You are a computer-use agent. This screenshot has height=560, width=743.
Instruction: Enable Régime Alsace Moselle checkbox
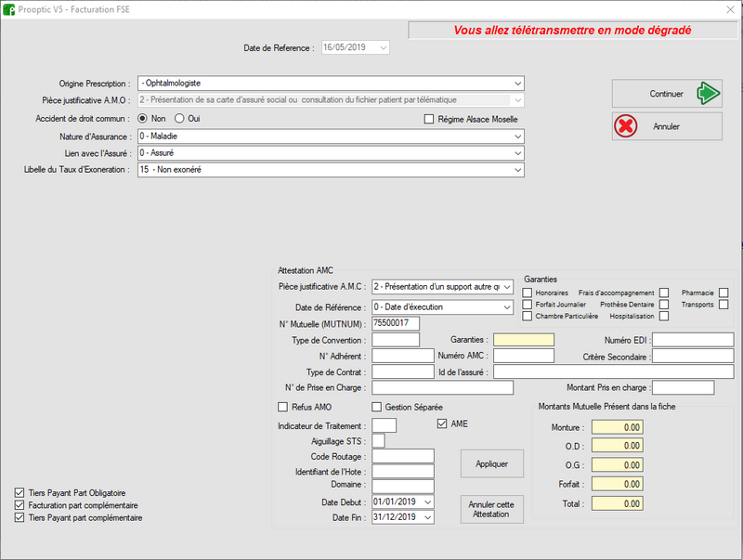(429, 120)
